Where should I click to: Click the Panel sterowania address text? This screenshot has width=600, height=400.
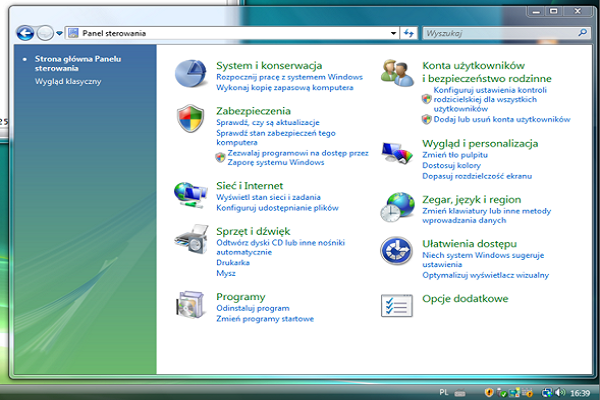114,33
